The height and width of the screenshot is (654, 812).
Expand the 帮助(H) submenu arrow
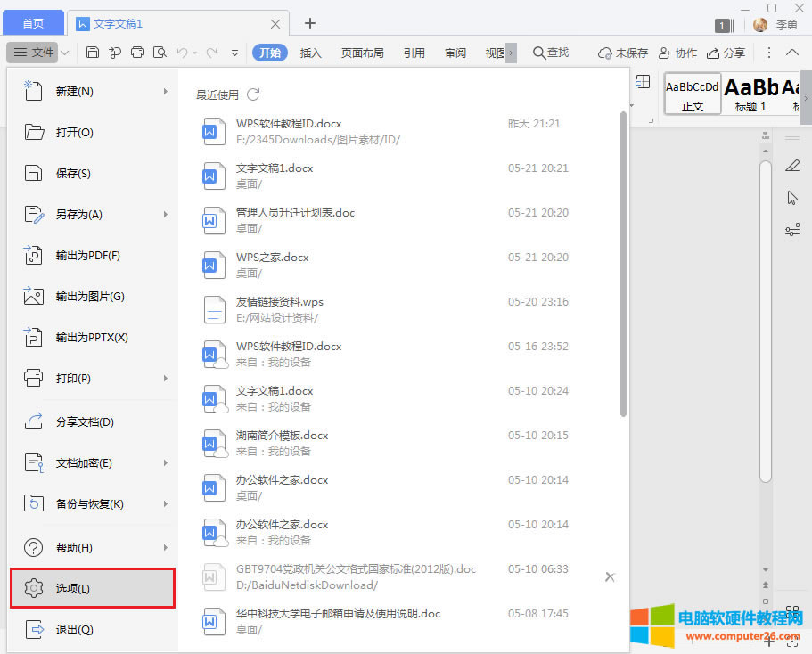click(x=166, y=547)
